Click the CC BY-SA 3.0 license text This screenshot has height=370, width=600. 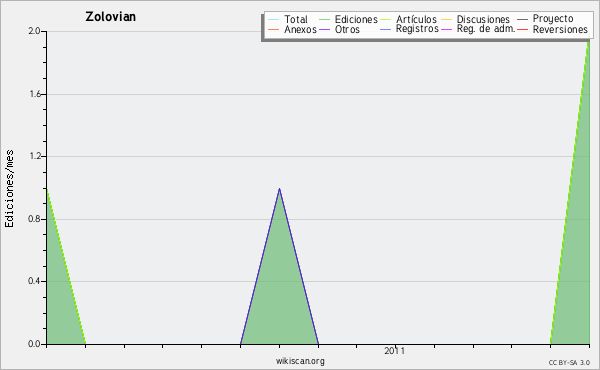coord(569,363)
